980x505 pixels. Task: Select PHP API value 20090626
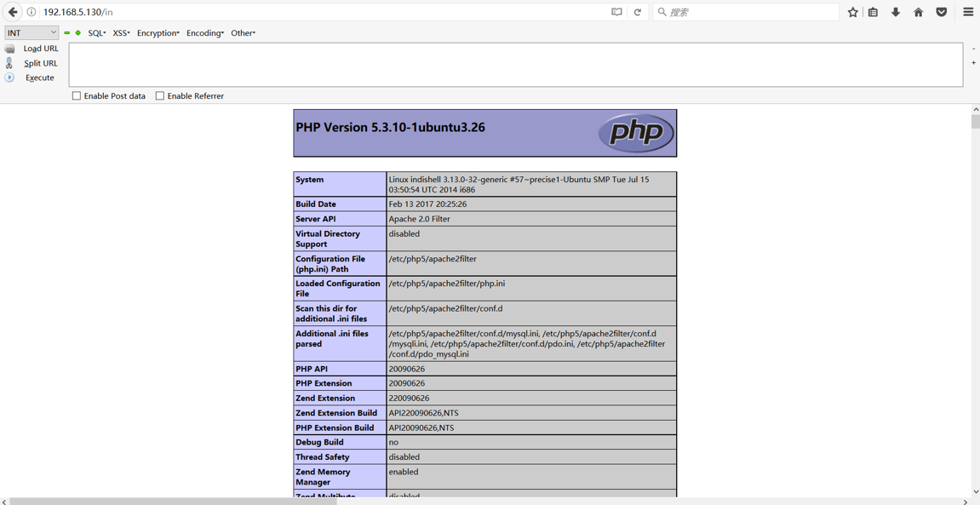tap(406, 369)
